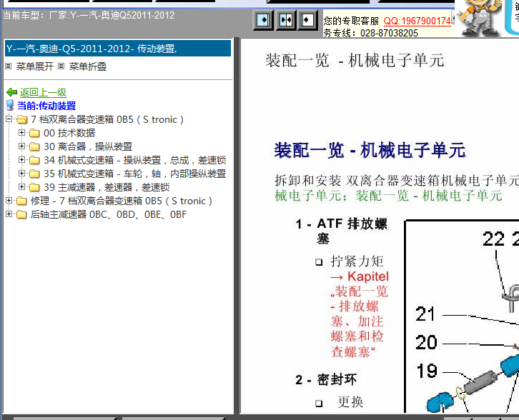The width and height of the screenshot is (519, 420).
Task: Open red Kapitel 装配一览 排放螺塞 link
Action: [360, 314]
